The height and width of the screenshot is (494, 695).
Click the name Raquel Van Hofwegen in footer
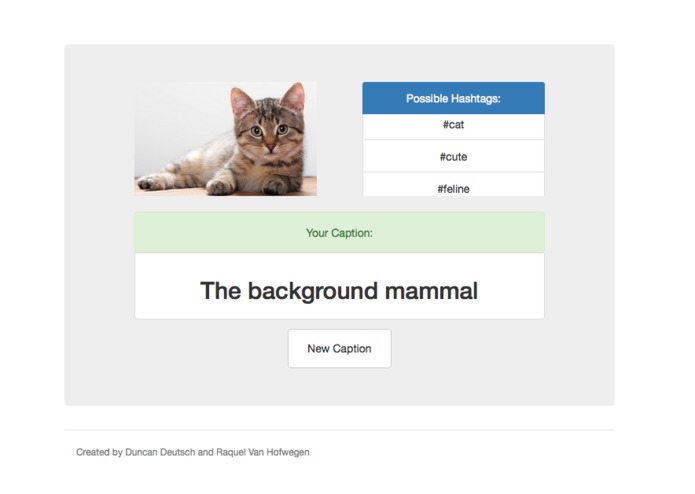pos(262,452)
